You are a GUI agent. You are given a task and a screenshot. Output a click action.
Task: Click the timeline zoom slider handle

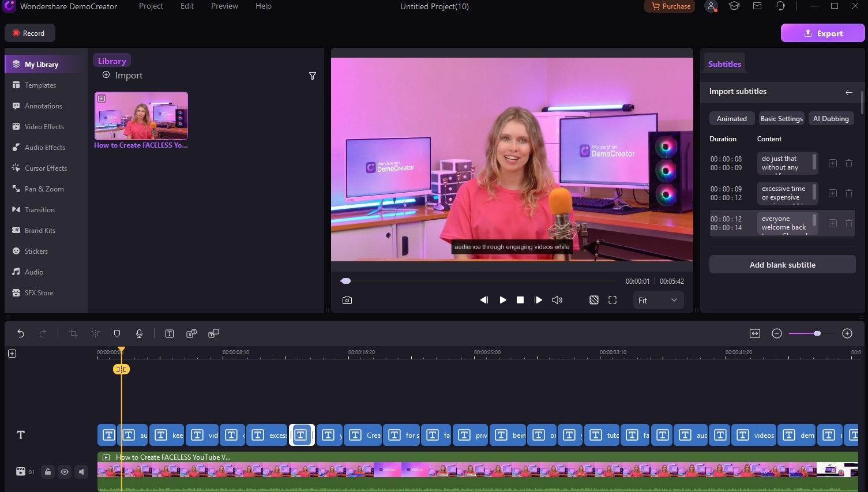tap(817, 333)
